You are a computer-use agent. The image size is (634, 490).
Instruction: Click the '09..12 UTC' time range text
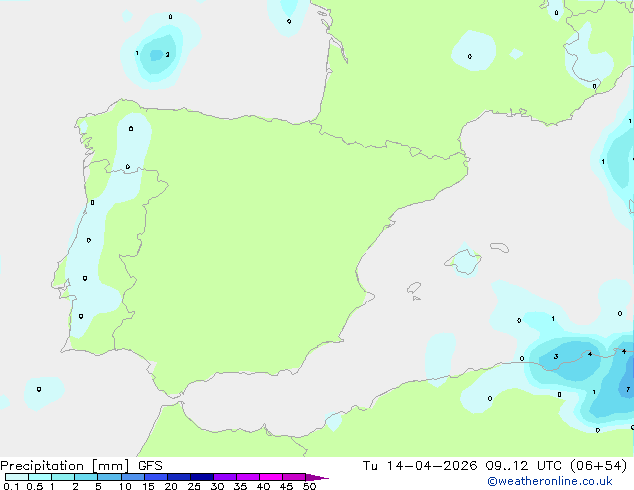(x=524, y=466)
